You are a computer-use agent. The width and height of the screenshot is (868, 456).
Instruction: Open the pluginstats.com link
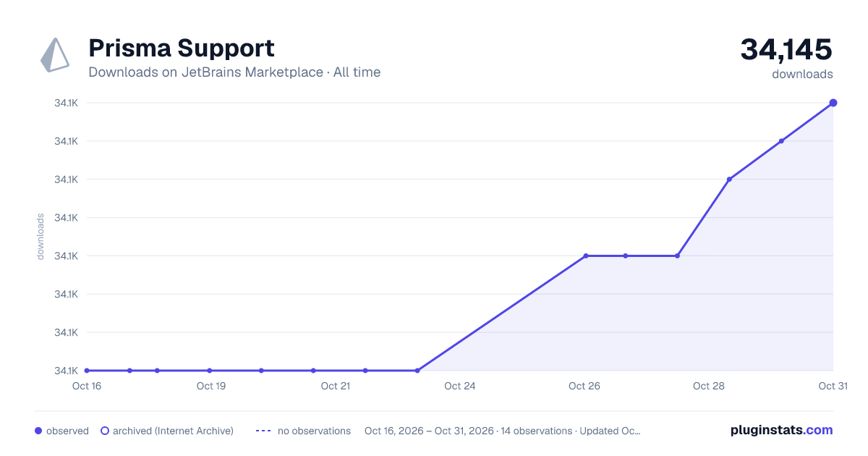(x=782, y=430)
